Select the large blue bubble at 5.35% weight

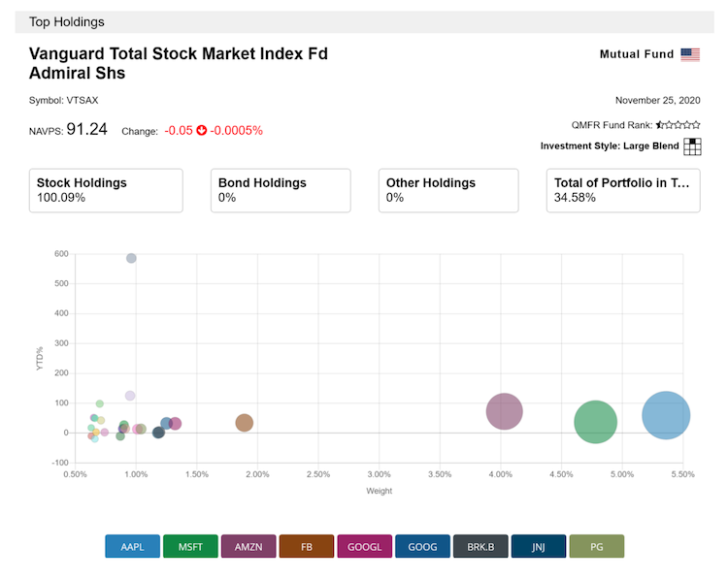tap(666, 415)
